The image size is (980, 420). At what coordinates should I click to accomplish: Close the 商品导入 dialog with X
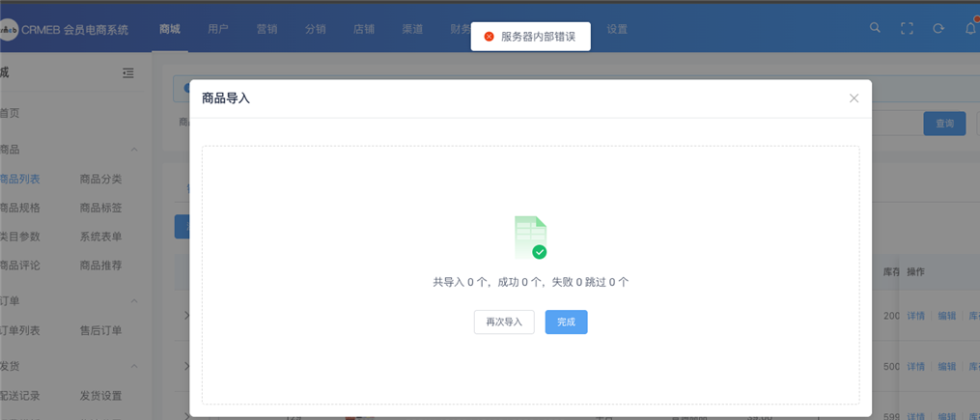(854, 98)
